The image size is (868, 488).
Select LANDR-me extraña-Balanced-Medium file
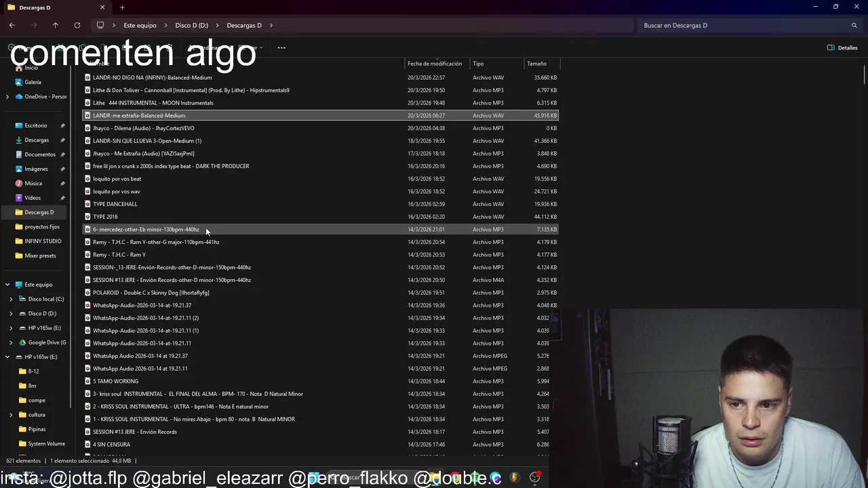[x=139, y=115]
